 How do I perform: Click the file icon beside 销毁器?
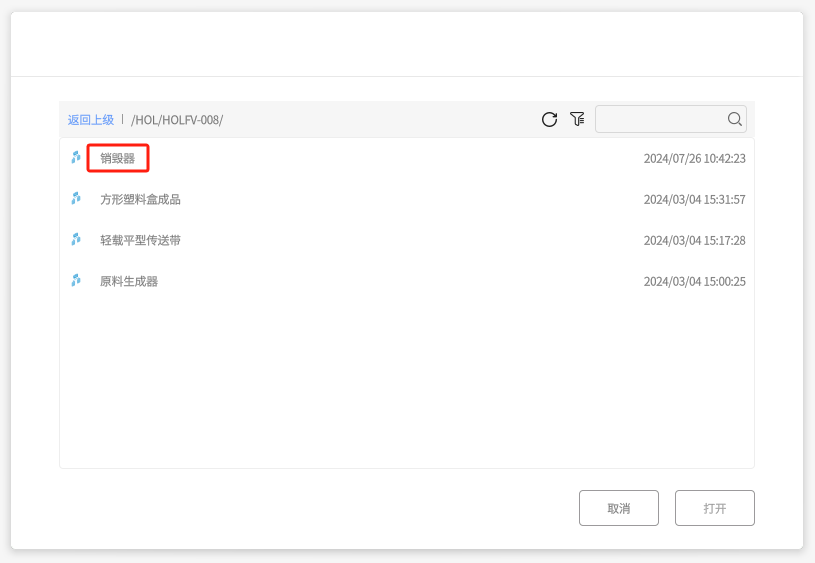[75, 158]
